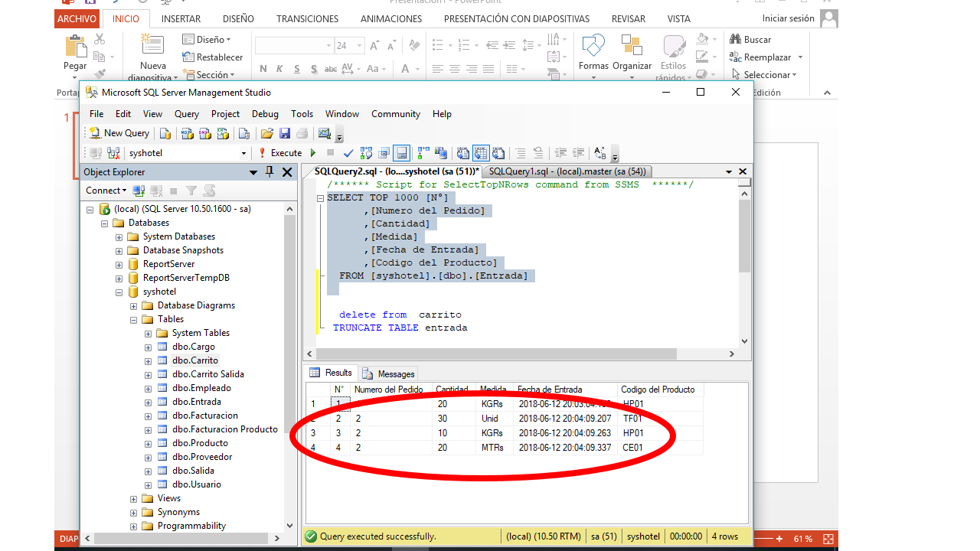The width and height of the screenshot is (980, 551).
Task: Toggle Include Actual Execution Plan icon
Action: 423,153
